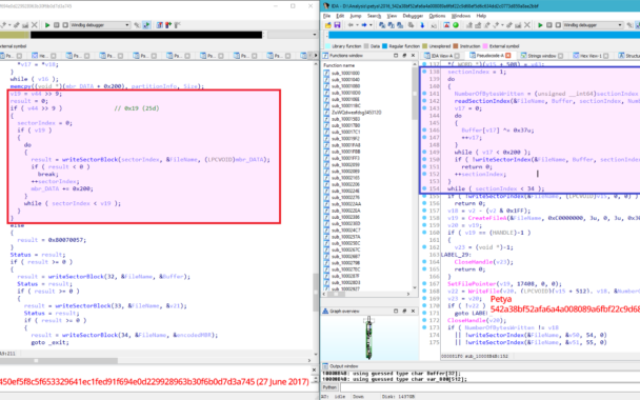
Task: Toggle breakpoint dot on line 141
Action: 424,93
